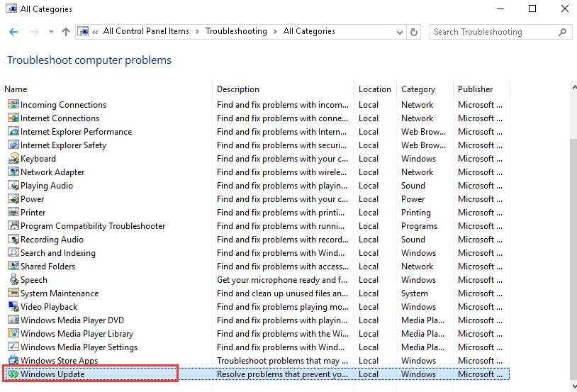Click the Playing Audio icon
Screen dimensions: 577x392
(x=13, y=186)
